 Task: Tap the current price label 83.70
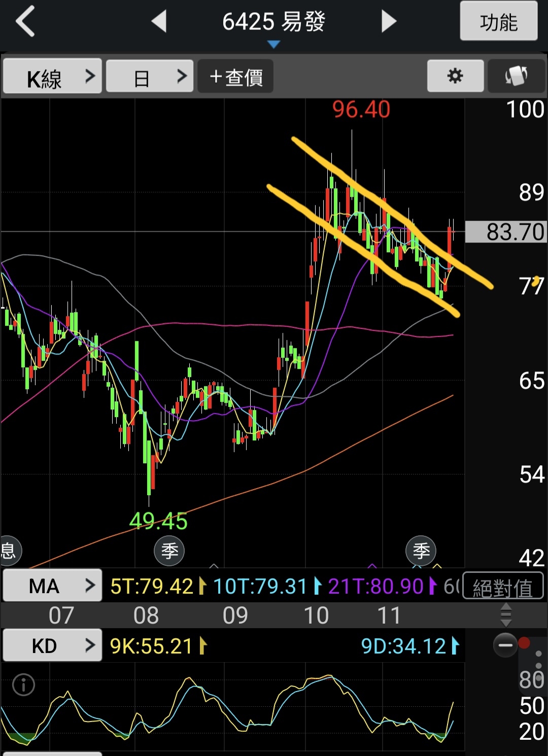[505, 232]
